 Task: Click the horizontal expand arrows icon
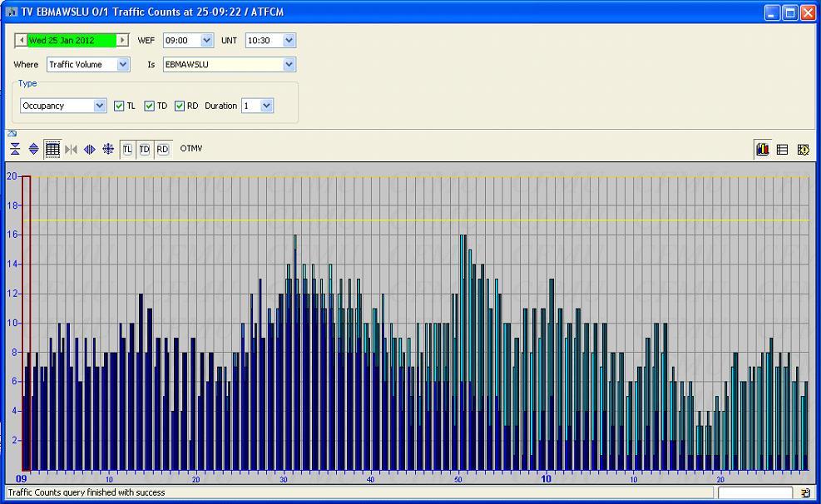[x=90, y=149]
